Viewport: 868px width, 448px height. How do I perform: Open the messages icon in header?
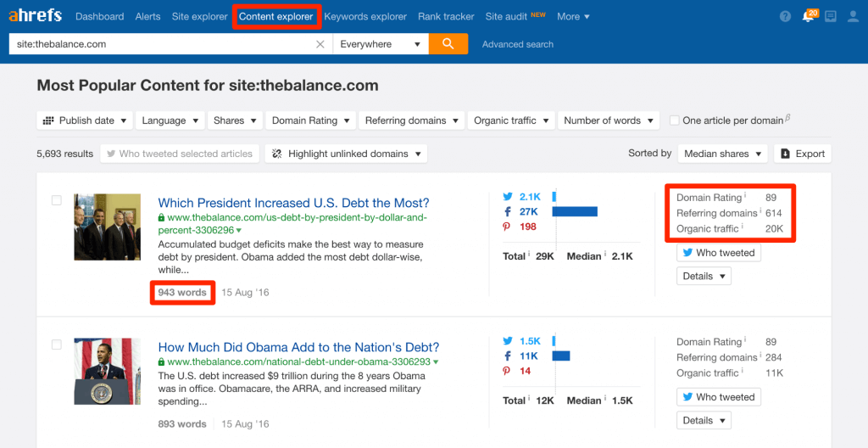pos(831,17)
